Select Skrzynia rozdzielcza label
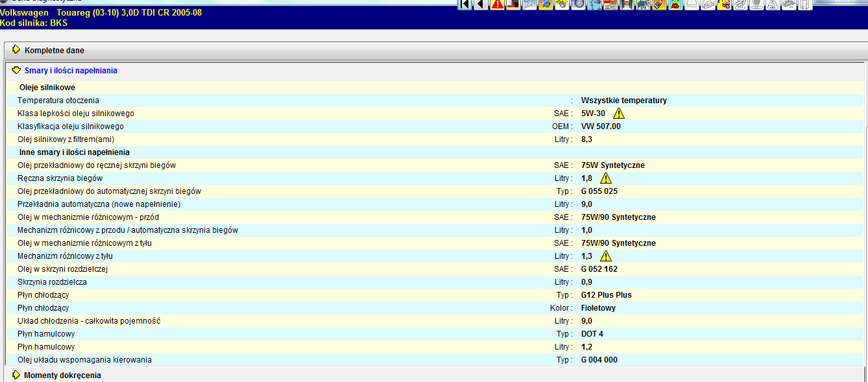 [x=52, y=282]
